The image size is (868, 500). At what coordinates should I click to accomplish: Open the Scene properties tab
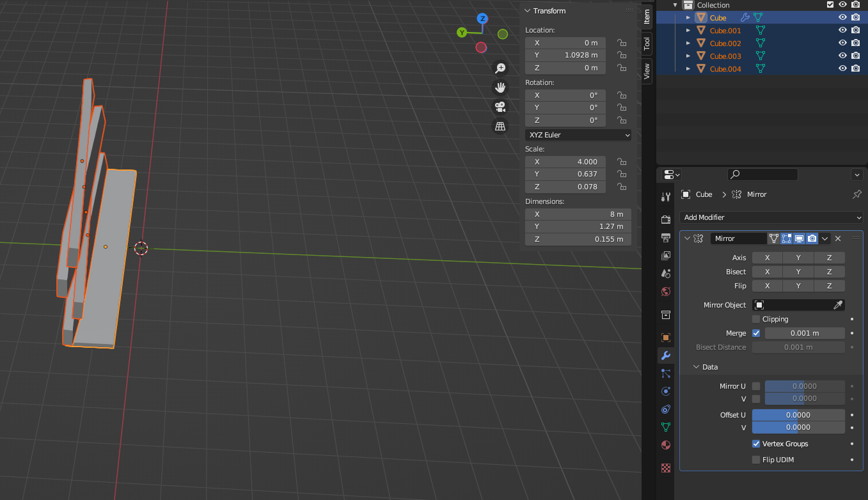tap(666, 273)
